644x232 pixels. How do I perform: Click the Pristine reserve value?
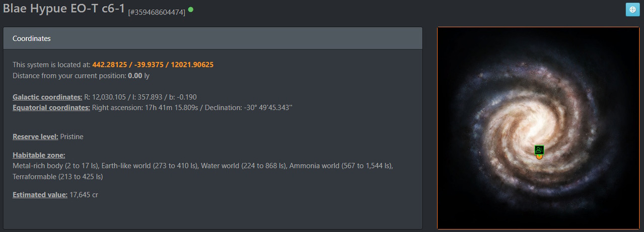click(72, 137)
